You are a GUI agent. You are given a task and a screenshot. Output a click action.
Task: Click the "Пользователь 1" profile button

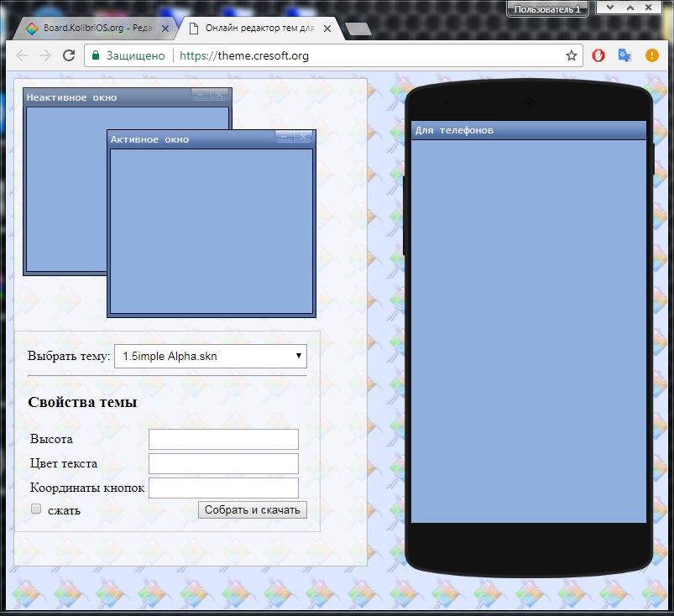click(547, 9)
